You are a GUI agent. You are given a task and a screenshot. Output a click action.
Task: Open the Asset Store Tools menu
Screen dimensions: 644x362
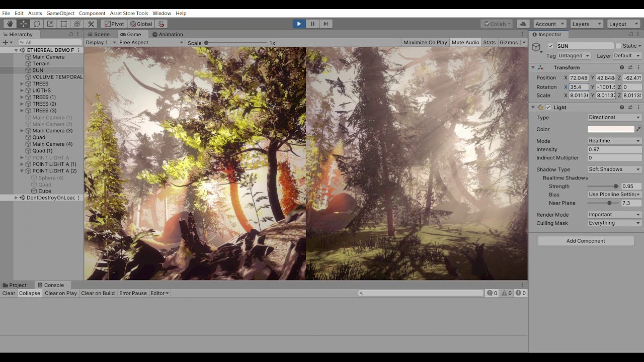click(129, 13)
